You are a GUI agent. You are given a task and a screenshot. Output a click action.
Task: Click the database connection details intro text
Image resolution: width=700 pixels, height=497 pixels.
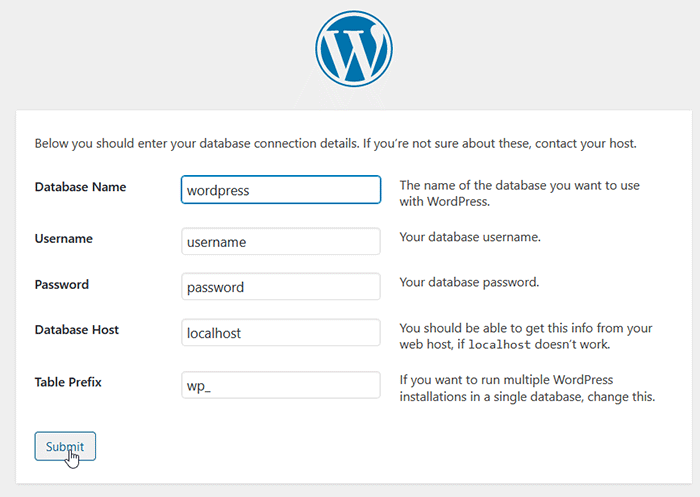[x=336, y=144]
